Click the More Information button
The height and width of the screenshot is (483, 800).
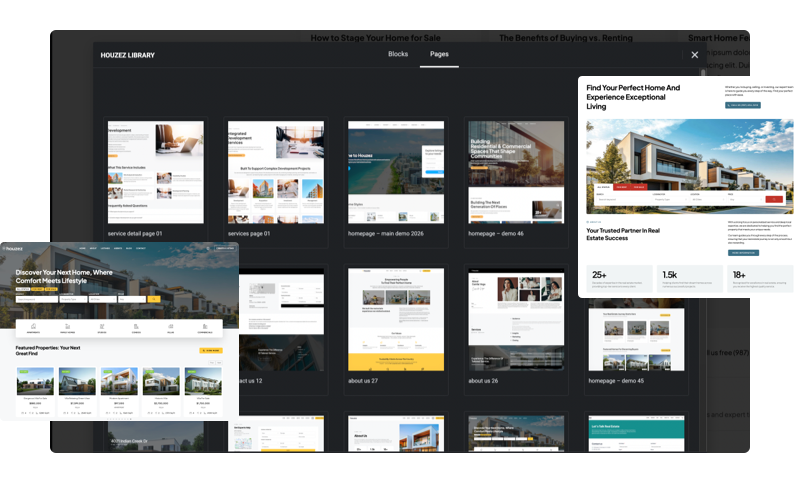pyautogui.click(x=743, y=253)
